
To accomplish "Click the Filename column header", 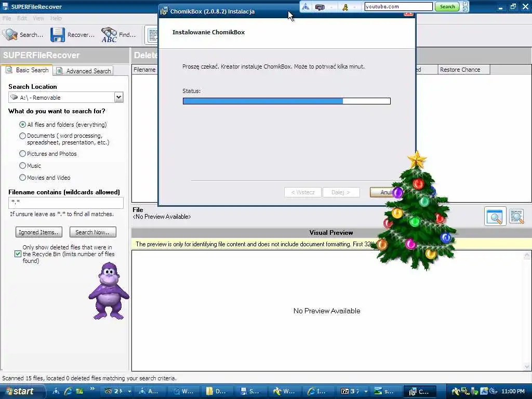I will click(144, 70).
